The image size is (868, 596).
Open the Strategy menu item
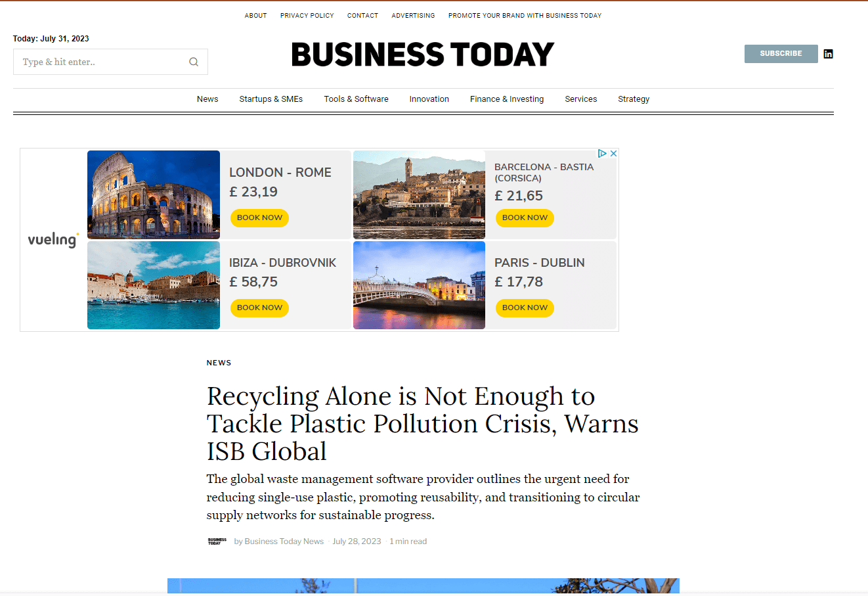click(x=634, y=99)
